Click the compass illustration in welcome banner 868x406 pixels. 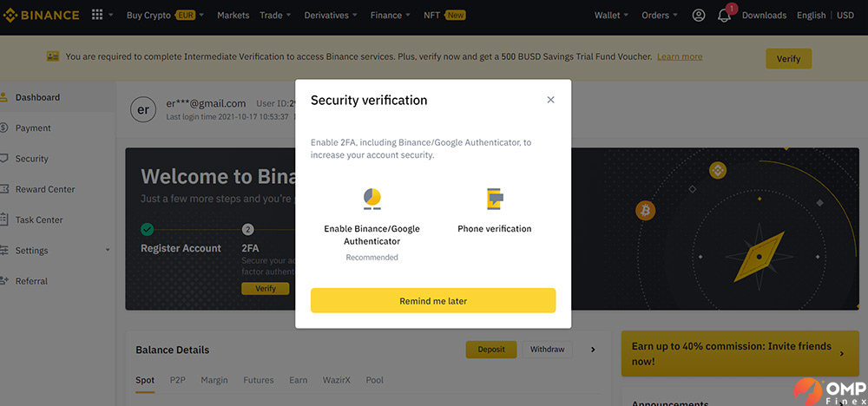point(759,257)
